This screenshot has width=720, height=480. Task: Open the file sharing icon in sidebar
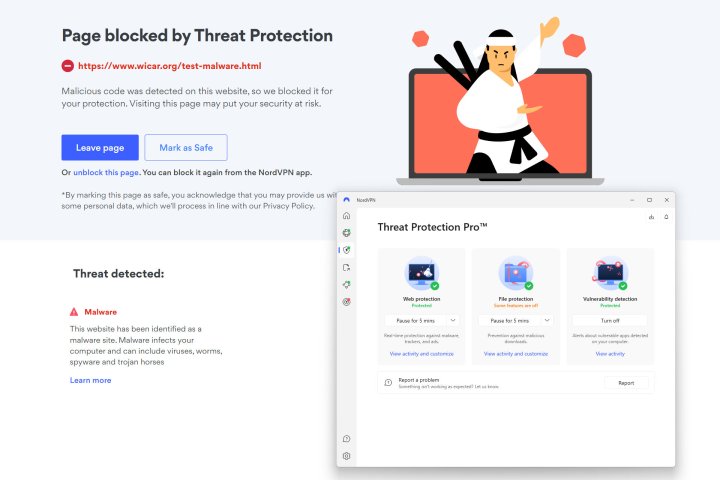click(x=346, y=267)
